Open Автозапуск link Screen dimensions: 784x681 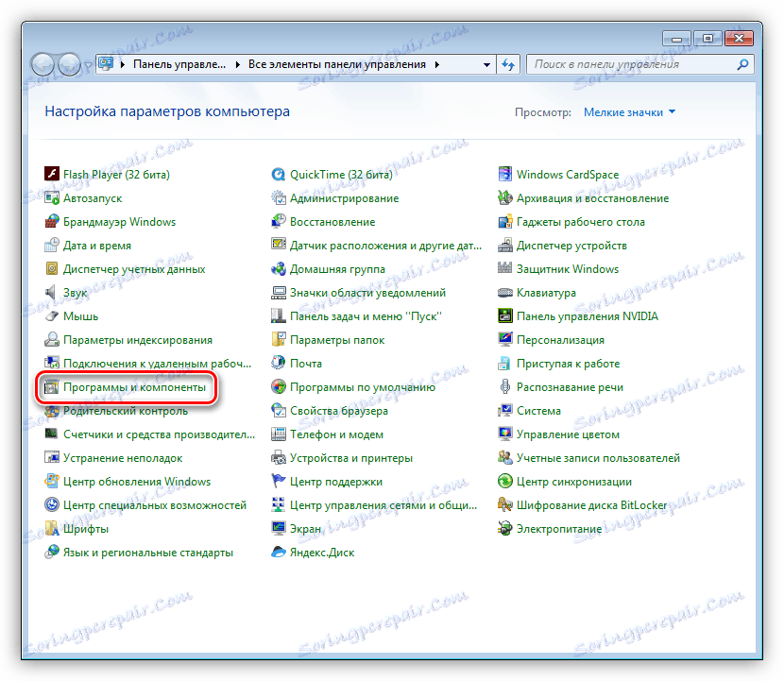[93, 198]
